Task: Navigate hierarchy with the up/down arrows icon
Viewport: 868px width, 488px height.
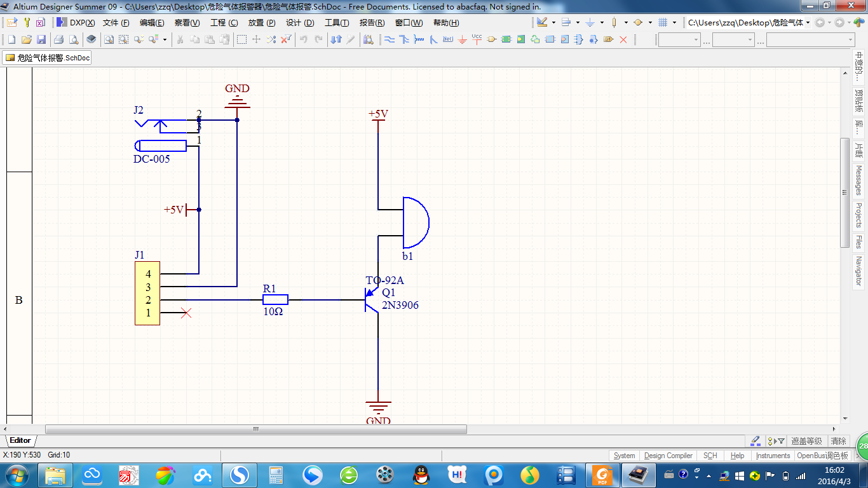Action: point(336,39)
